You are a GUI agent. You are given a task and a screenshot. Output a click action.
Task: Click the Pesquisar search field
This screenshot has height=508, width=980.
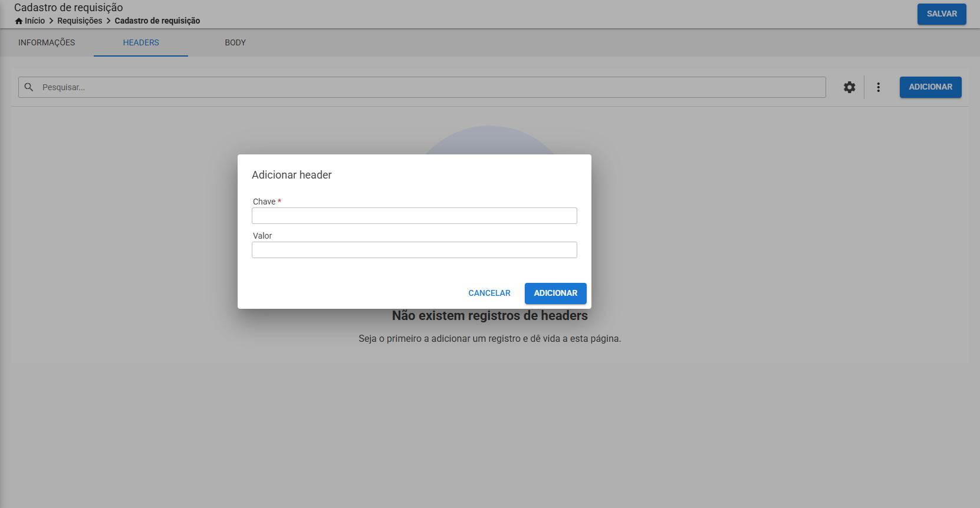click(x=422, y=87)
